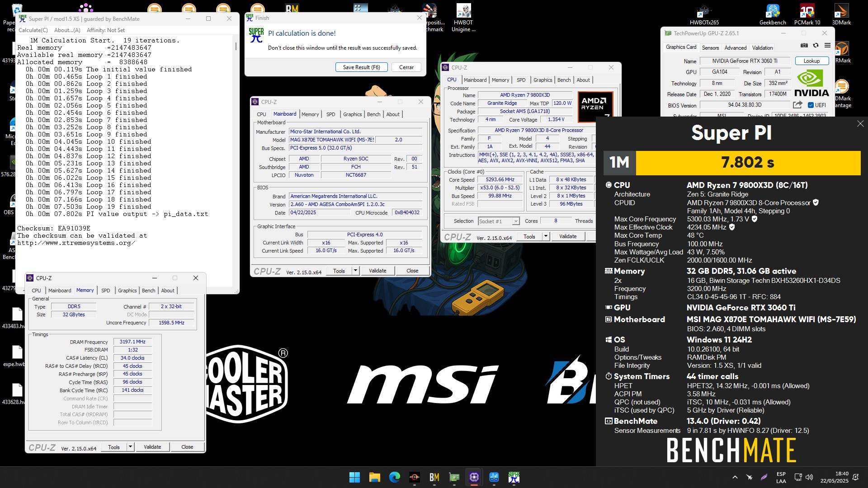Click the BIOS share/export arrow icon in GPU-Z
868x488 pixels.
[x=797, y=105]
